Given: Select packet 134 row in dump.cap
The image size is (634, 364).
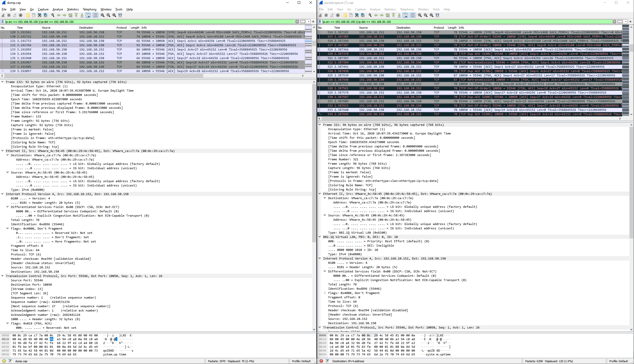Looking at the screenshot, I should coord(152,54).
